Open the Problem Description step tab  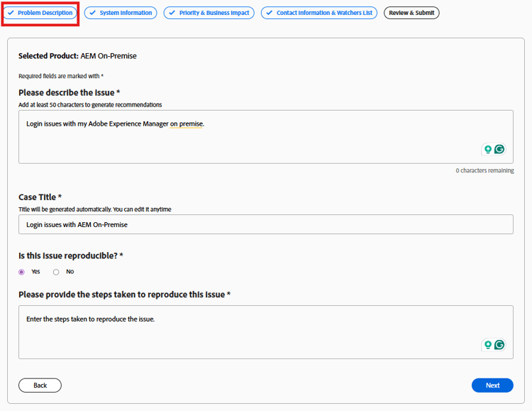(x=40, y=13)
